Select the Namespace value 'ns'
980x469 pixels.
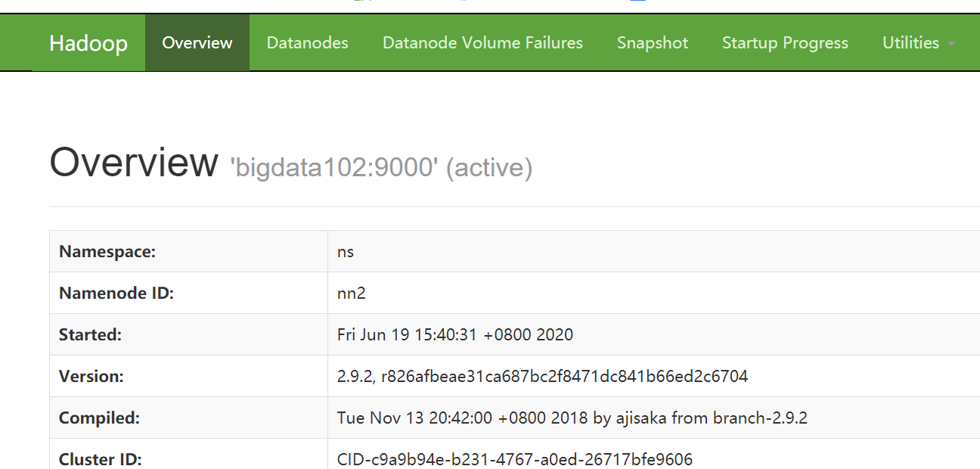click(x=346, y=251)
